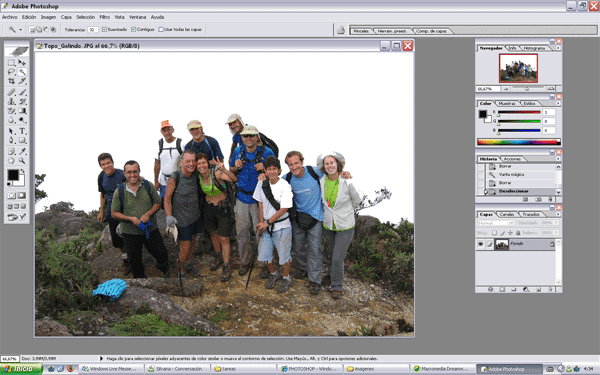
Task: Select the Zoom magnifier tool
Action: (22, 161)
